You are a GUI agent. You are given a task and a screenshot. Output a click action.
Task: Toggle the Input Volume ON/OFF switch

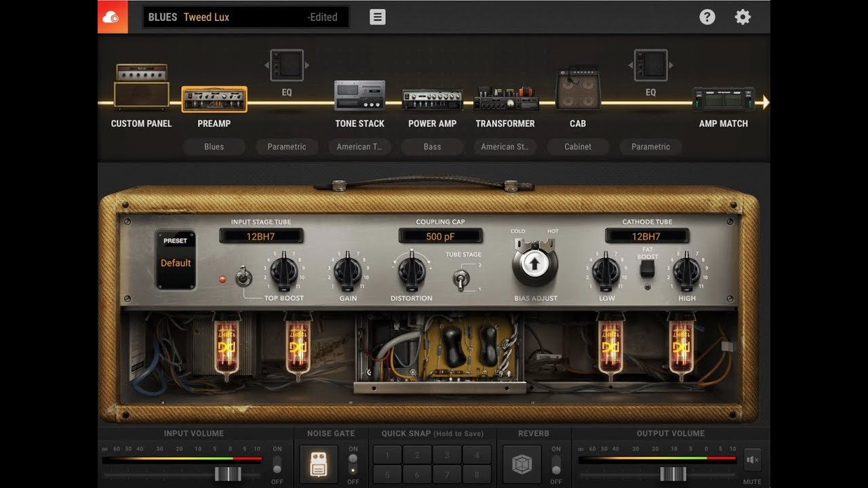coord(277,464)
